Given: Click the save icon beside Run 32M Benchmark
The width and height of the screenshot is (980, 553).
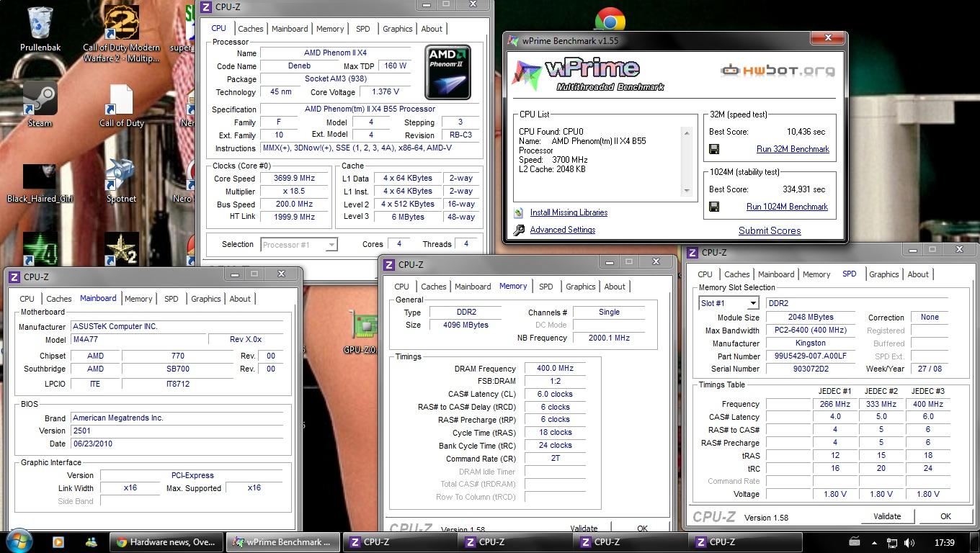Looking at the screenshot, I should pyautogui.click(x=714, y=149).
